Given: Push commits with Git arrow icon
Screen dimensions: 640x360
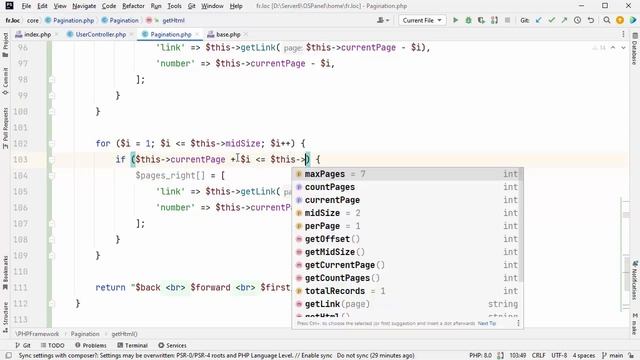Looking at the screenshot, I should pos(564,20).
